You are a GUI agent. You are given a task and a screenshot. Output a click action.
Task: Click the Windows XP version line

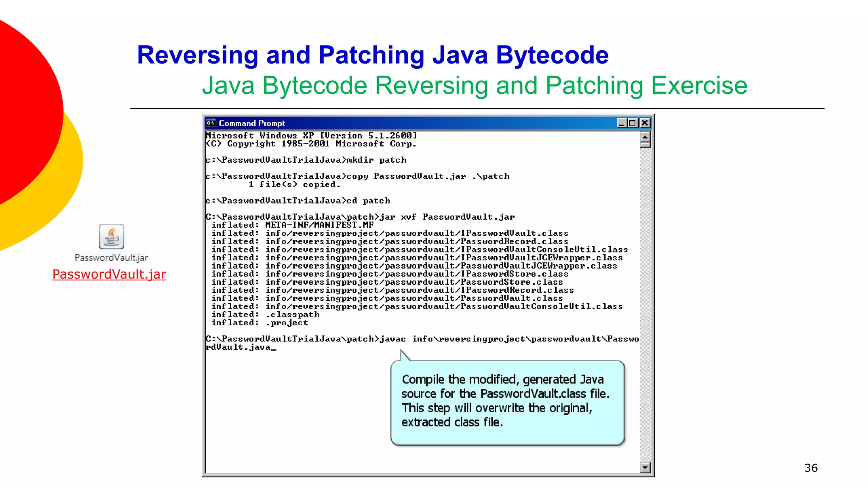point(312,136)
